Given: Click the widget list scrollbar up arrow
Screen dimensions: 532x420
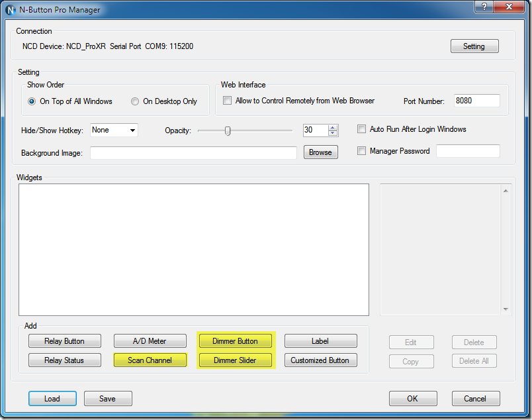Looking at the screenshot, I should (506, 191).
